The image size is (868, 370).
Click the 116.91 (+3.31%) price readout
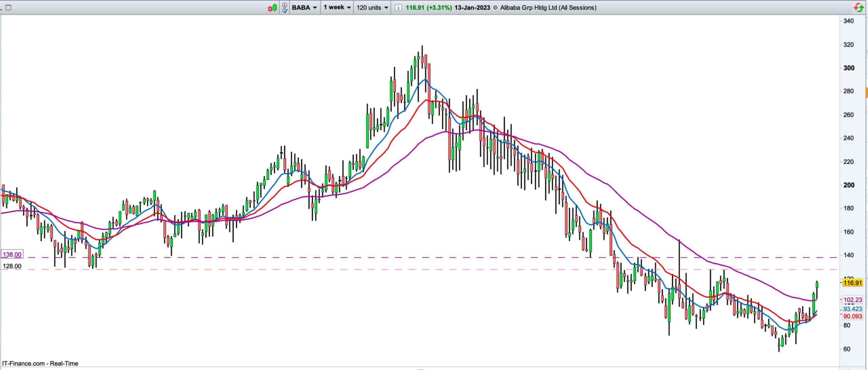click(x=429, y=7)
